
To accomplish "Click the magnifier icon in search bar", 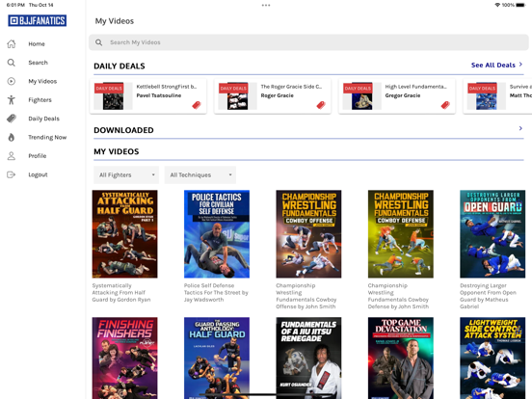I will [98, 42].
